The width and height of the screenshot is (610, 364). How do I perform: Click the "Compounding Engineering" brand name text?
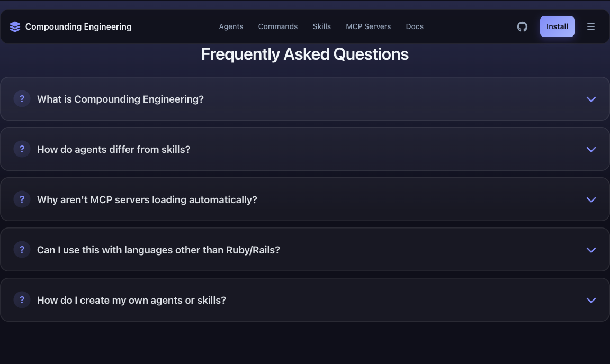(x=78, y=26)
